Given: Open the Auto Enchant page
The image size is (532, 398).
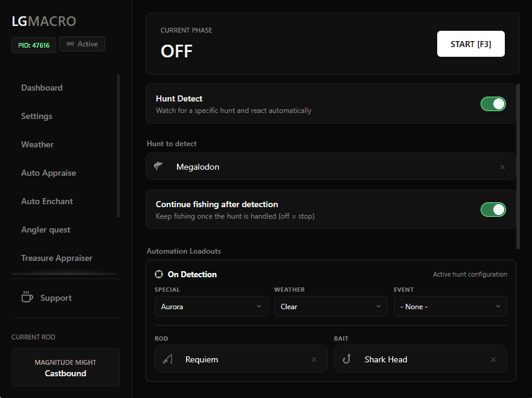Looking at the screenshot, I should [x=47, y=201].
